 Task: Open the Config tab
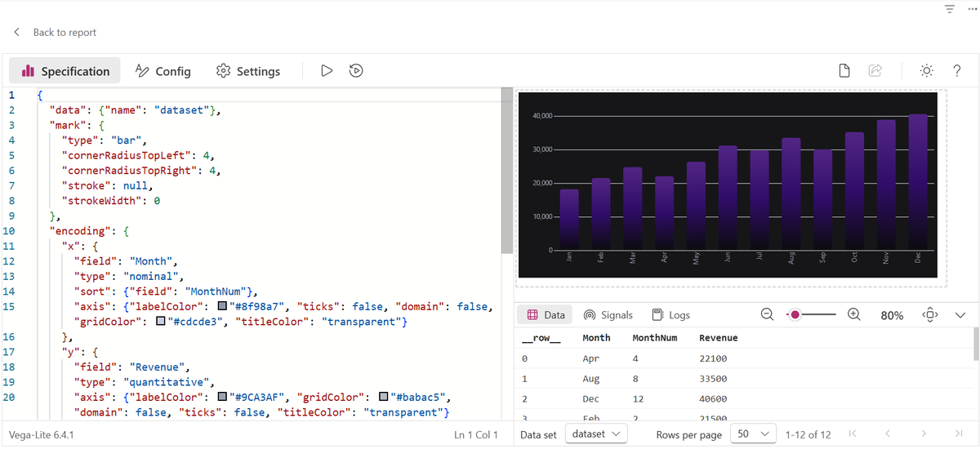[x=163, y=71]
